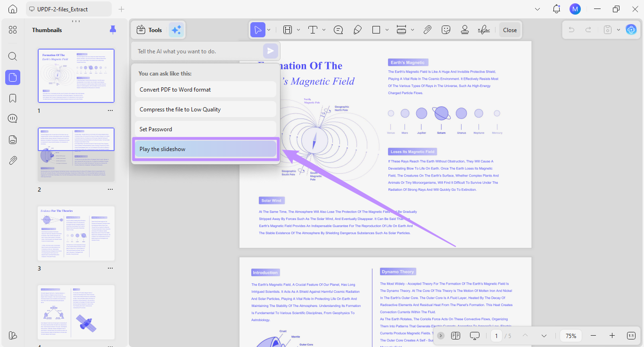Select the Signature tool

tap(484, 30)
